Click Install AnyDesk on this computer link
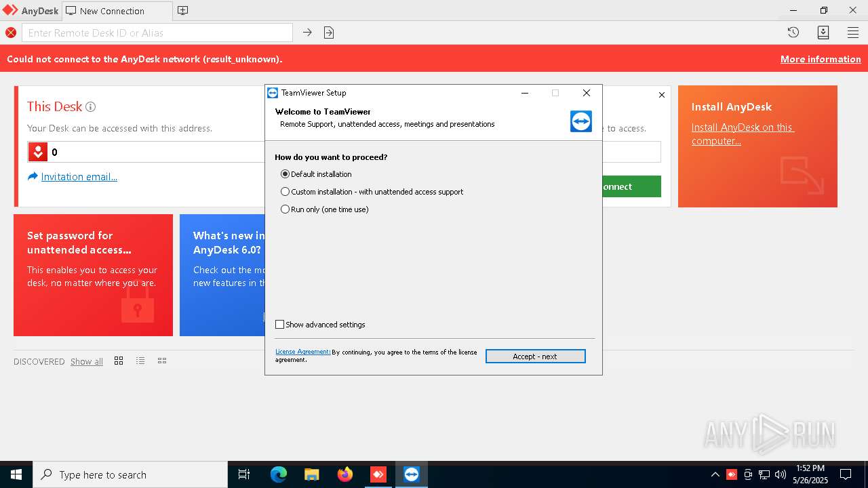The image size is (868, 488). tap(743, 134)
